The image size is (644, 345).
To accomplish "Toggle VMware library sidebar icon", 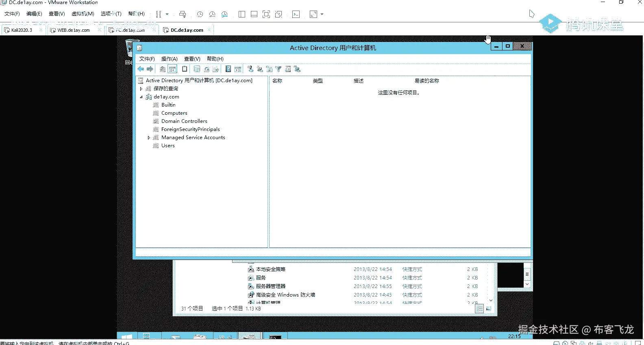I will [x=242, y=14].
